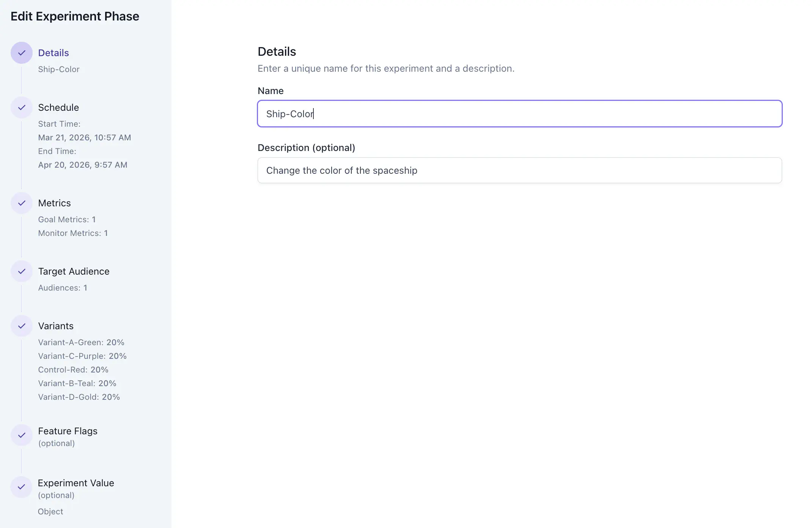The width and height of the screenshot is (812, 528).
Task: Click the Metrics step checkmark icon
Action: click(22, 203)
